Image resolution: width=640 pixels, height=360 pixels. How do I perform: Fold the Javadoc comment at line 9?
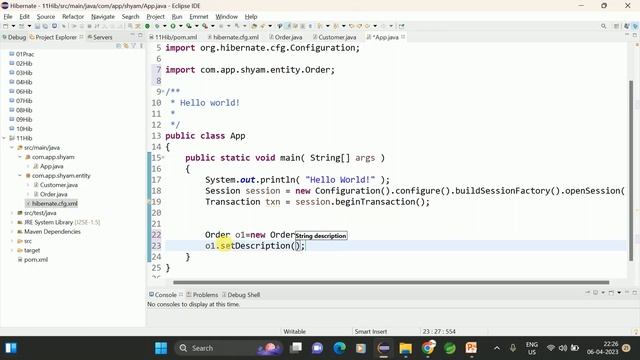pyautogui.click(x=163, y=91)
